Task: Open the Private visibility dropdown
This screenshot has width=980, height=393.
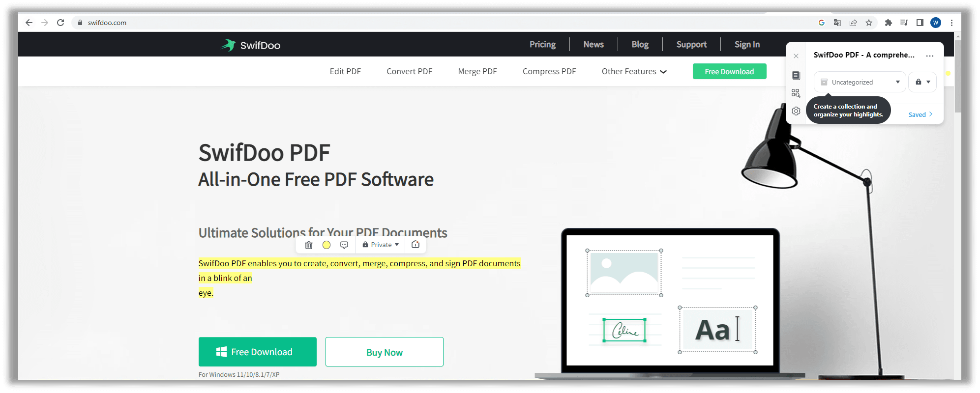Action: [381, 245]
